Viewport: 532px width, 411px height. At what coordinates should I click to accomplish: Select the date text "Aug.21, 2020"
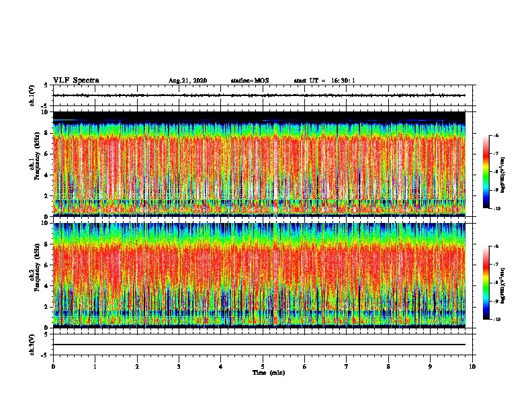pos(187,81)
